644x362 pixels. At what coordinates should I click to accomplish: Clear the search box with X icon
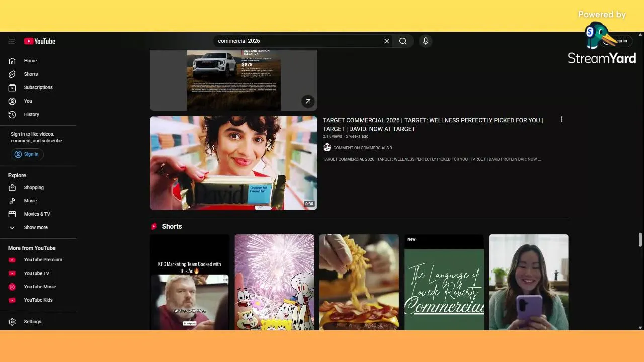387,41
